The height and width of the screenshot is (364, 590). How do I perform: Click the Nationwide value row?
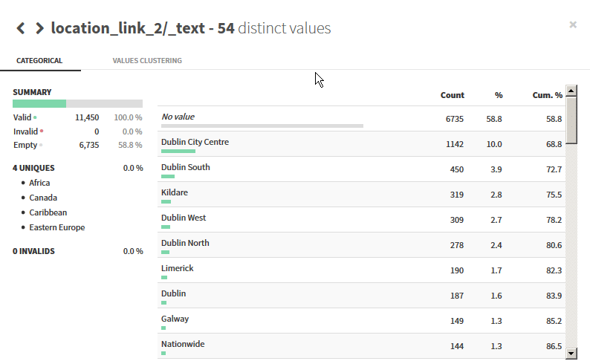[x=361, y=346]
